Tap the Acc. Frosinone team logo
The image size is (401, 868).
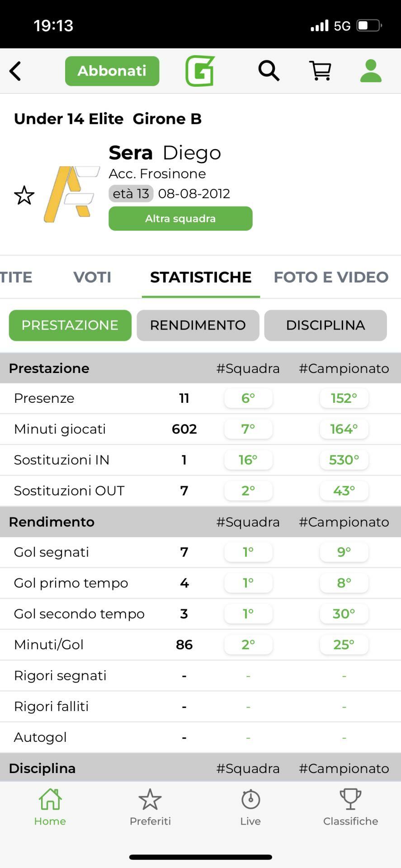(x=71, y=194)
